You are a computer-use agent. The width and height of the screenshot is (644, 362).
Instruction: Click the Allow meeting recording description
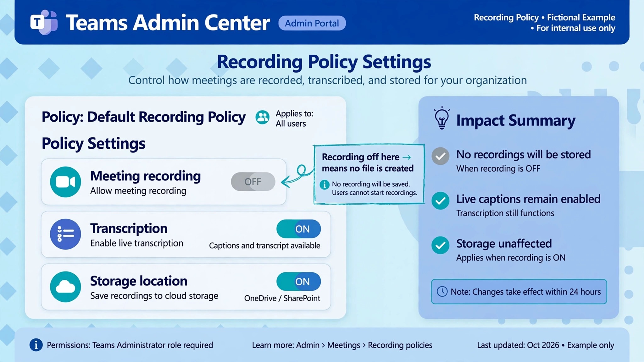(138, 191)
